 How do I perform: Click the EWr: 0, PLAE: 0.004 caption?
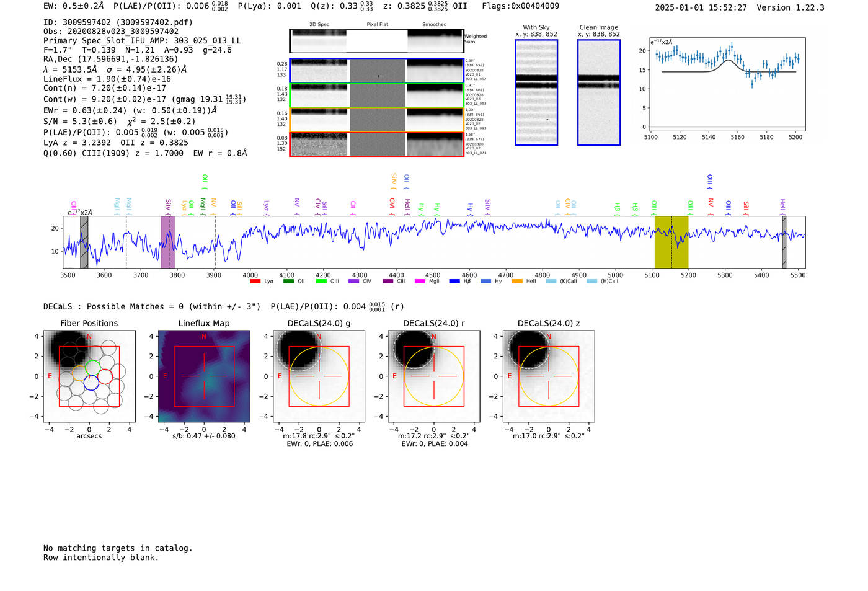click(x=435, y=444)
